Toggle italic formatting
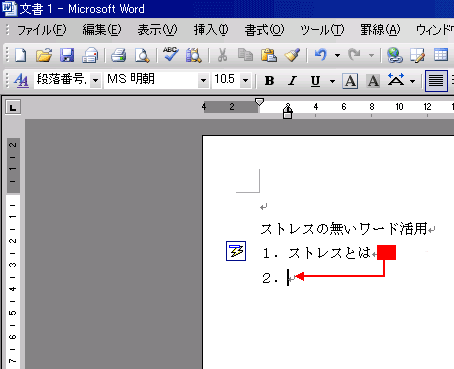 [292, 80]
